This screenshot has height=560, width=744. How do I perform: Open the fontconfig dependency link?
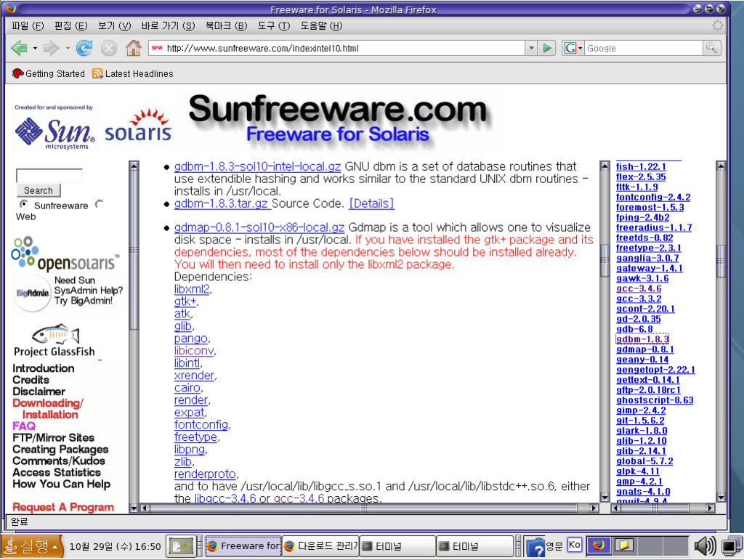click(x=201, y=424)
